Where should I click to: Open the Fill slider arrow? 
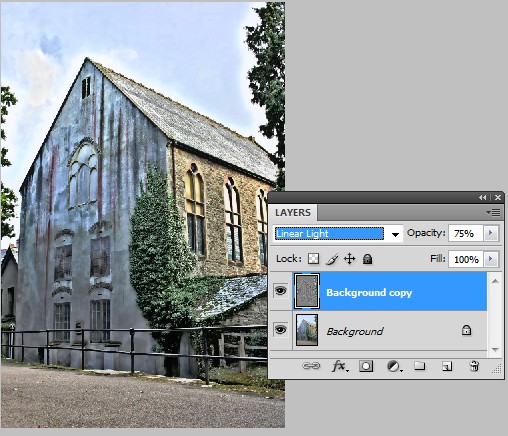491,259
